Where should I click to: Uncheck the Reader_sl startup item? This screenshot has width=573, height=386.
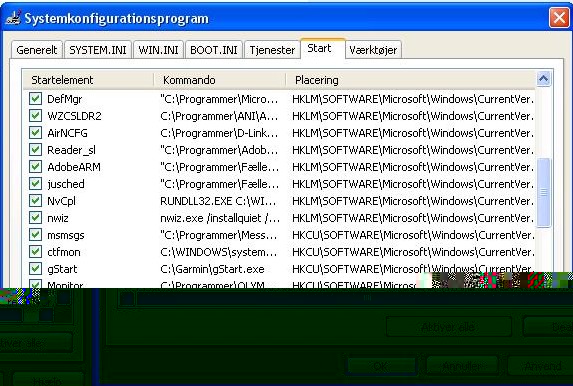35,150
